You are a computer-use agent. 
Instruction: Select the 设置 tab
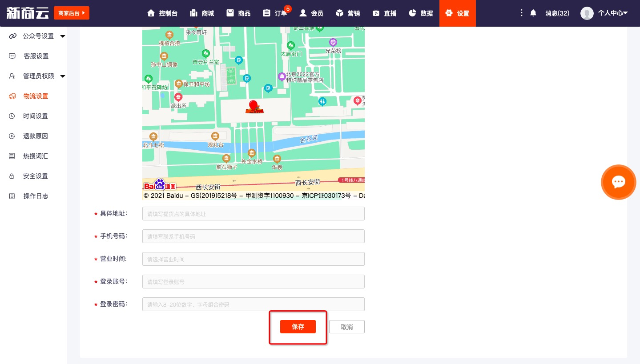click(x=458, y=13)
